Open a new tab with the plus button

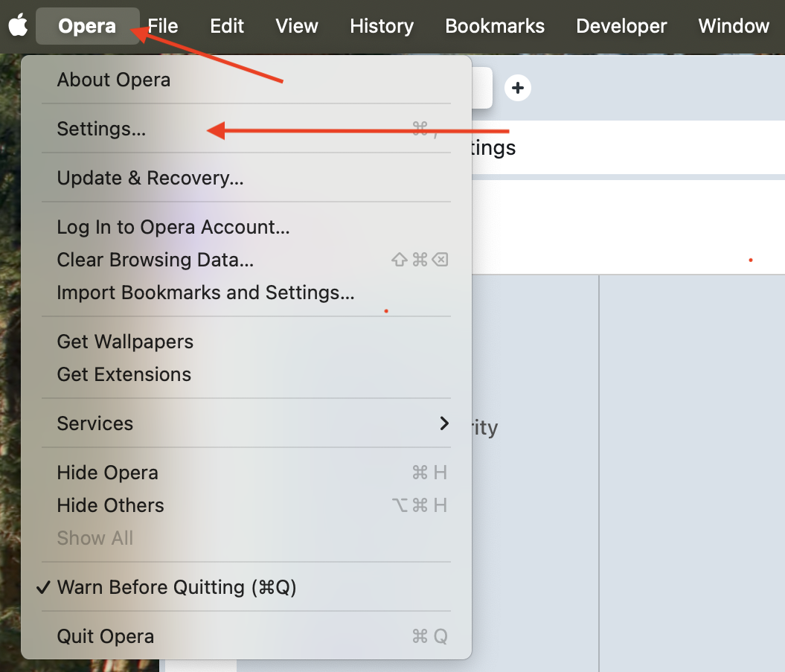(517, 87)
